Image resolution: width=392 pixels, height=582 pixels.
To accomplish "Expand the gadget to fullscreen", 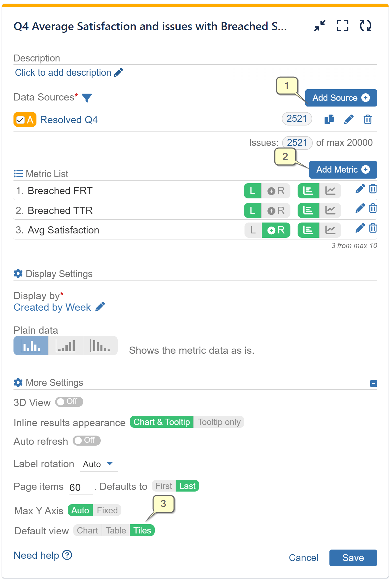I will point(342,26).
